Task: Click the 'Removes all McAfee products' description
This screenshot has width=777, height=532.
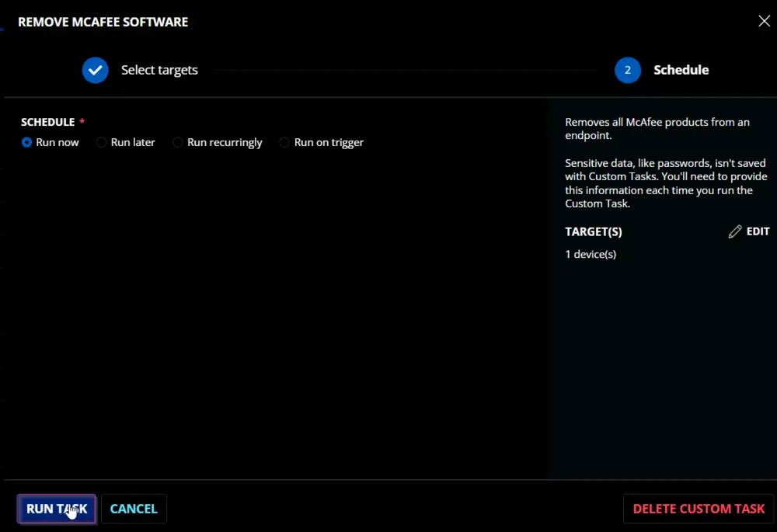Action: [x=657, y=129]
